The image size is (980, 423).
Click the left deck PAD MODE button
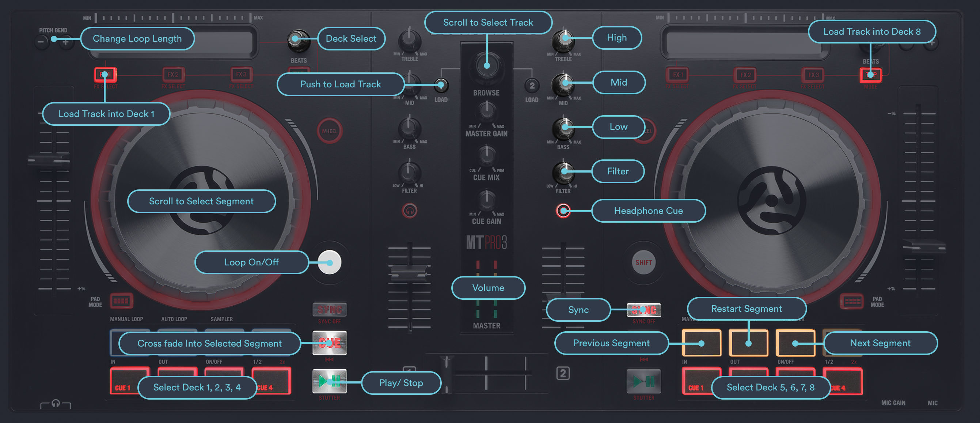click(121, 302)
